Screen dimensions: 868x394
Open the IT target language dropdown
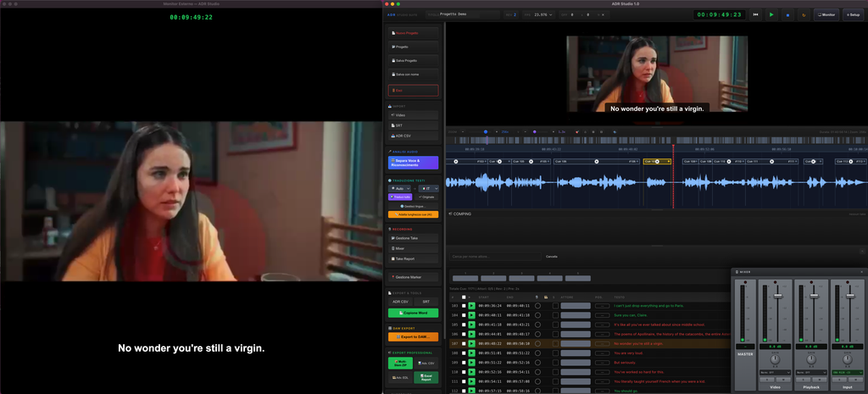click(428, 189)
